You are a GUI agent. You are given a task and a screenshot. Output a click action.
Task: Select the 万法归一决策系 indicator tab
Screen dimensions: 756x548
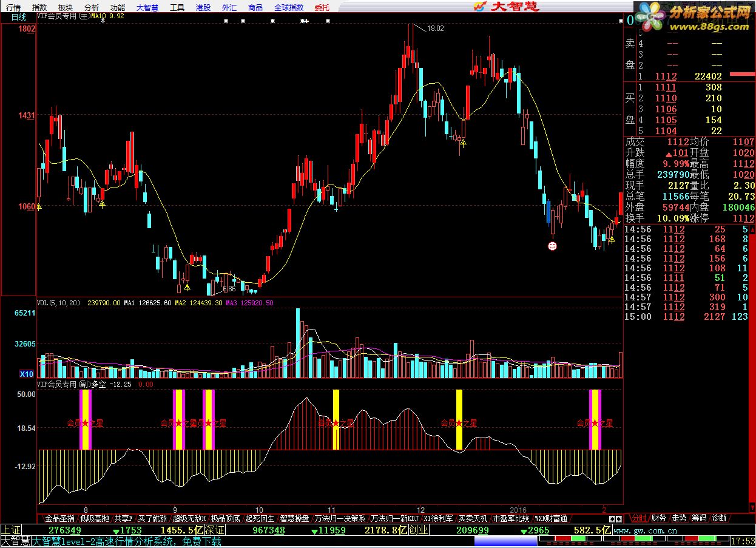[x=340, y=518]
